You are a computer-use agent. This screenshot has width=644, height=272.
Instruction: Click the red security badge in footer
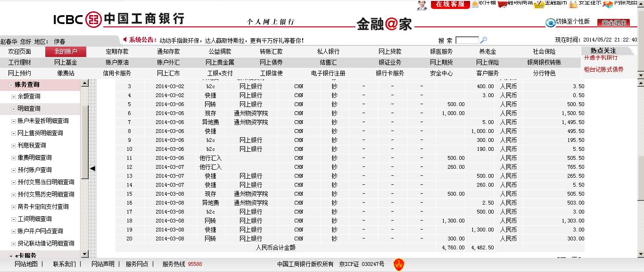[399, 264]
